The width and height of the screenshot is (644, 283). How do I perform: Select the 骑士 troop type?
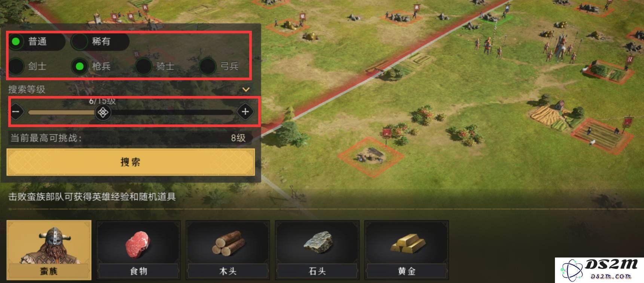click(155, 66)
